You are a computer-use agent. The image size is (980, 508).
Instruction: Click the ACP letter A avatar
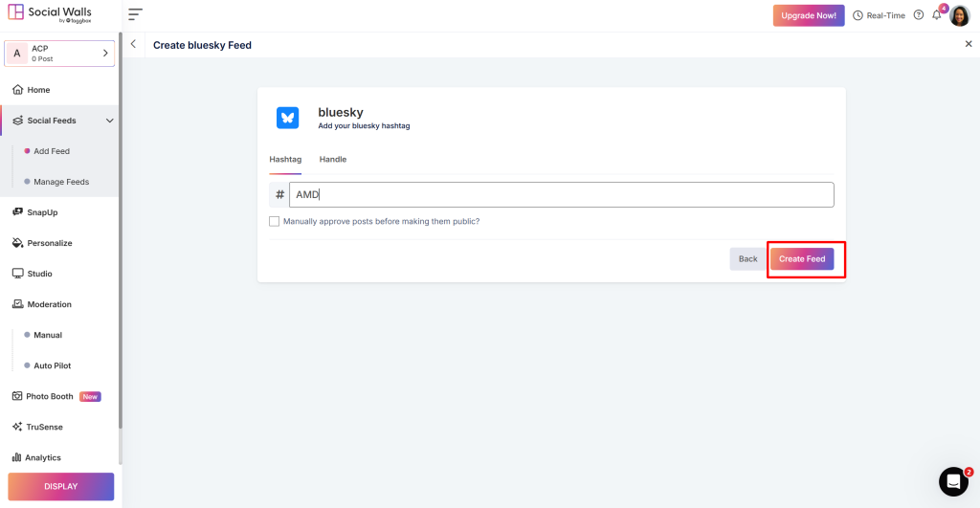point(17,54)
